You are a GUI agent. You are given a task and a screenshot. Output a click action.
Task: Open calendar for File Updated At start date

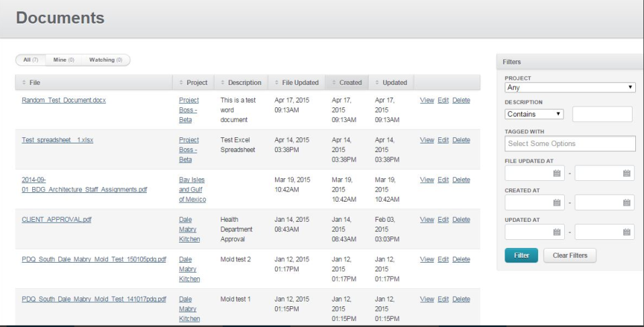(557, 173)
